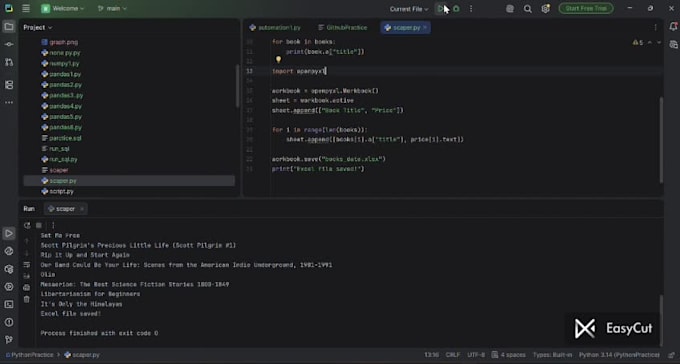Open the Notifications bell

(x=673, y=27)
